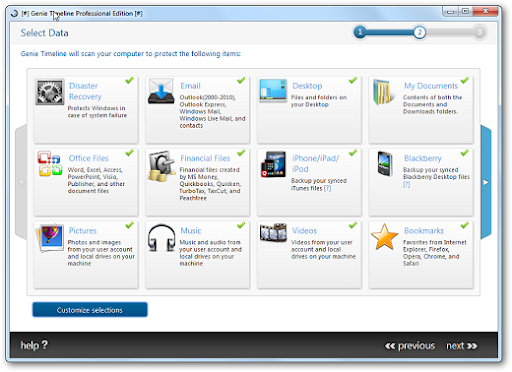Select the Music title
Image resolution: width=512 pixels, height=372 pixels.
click(x=191, y=231)
